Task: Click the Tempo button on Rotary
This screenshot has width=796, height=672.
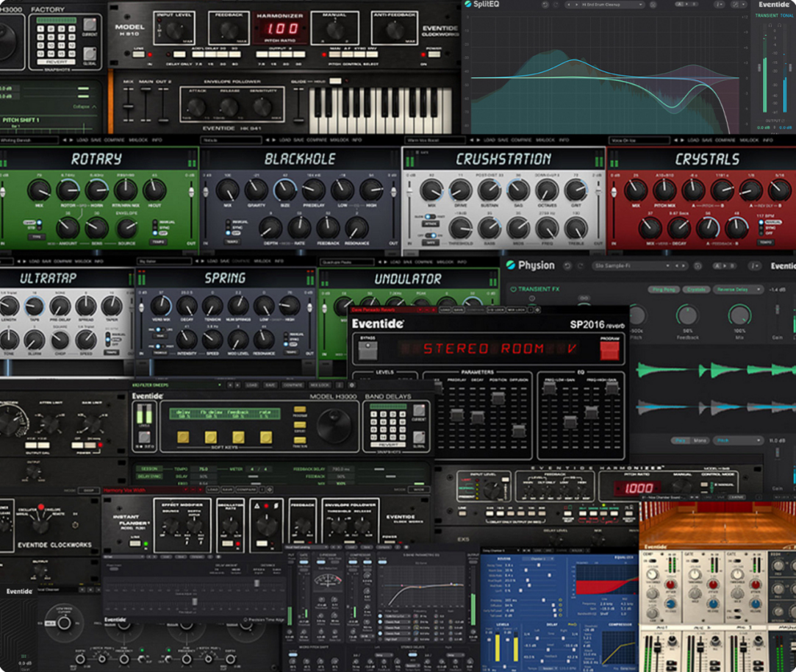Action: point(158,242)
